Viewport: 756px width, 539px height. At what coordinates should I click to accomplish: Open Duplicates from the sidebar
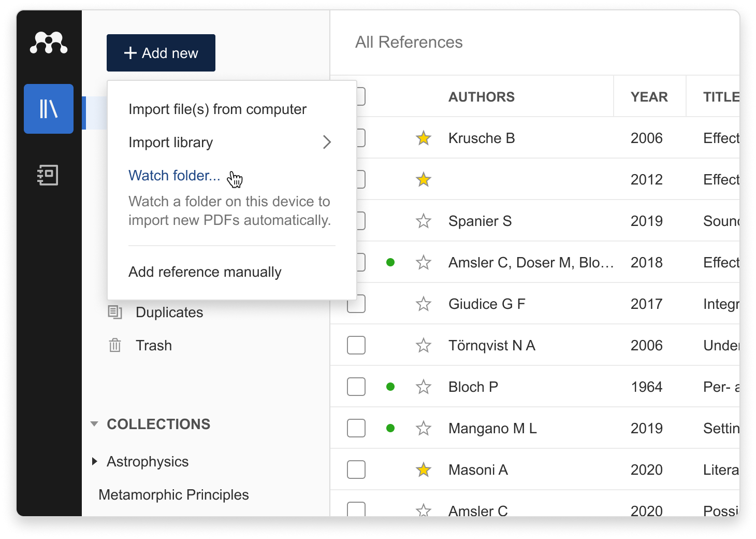click(169, 313)
